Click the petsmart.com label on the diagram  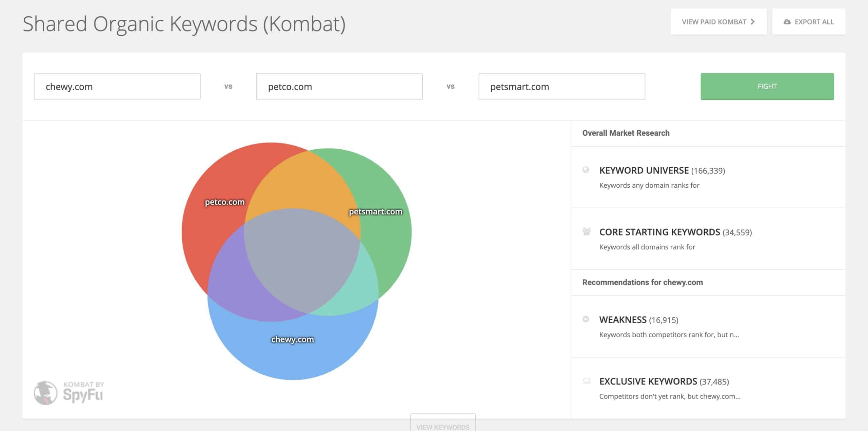tap(376, 211)
